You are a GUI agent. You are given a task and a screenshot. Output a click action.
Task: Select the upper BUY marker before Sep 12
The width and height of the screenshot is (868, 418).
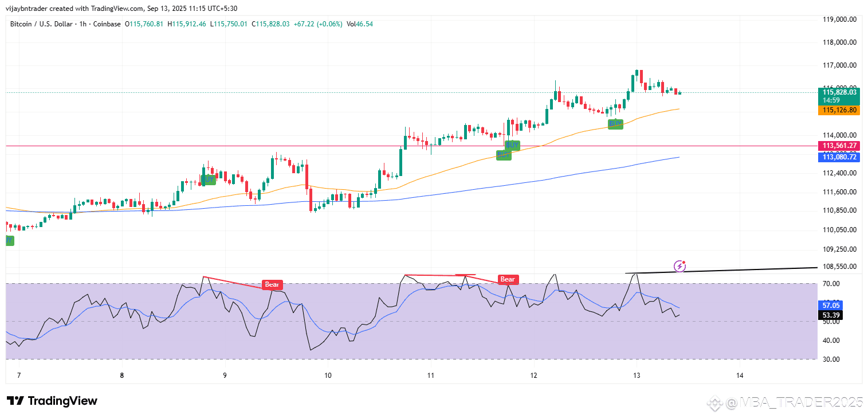[512, 144]
